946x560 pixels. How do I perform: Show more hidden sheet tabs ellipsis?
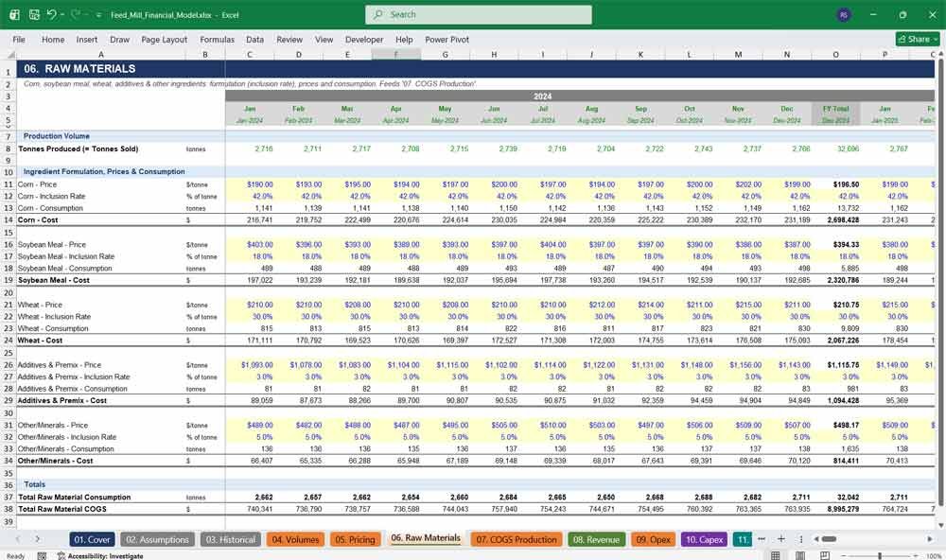coord(762,539)
